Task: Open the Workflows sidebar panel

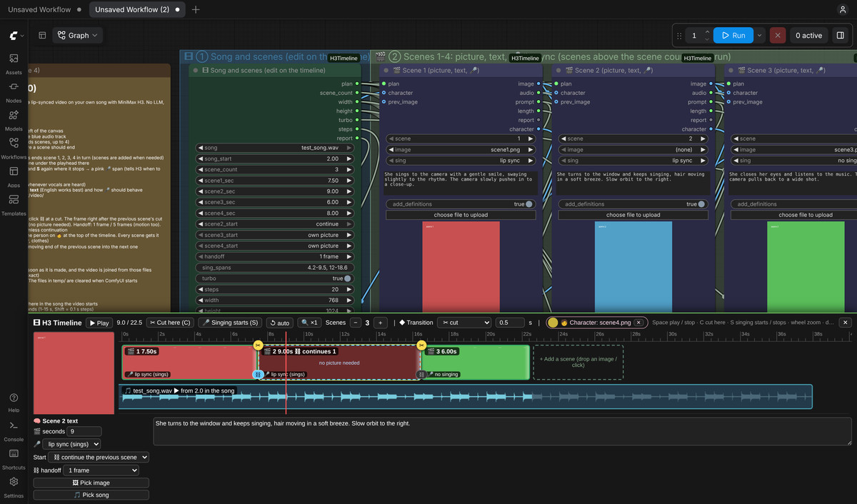Action: click(14, 148)
